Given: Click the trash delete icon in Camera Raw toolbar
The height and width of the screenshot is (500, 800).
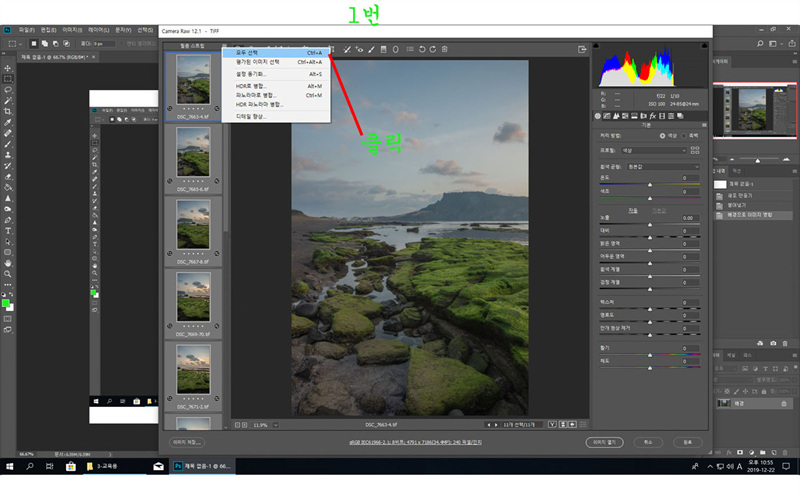Looking at the screenshot, I should pyautogui.click(x=444, y=49).
